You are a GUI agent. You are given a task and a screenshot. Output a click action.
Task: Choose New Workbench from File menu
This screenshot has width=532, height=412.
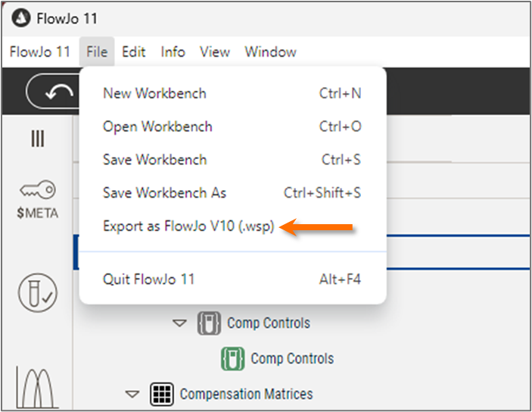(154, 93)
